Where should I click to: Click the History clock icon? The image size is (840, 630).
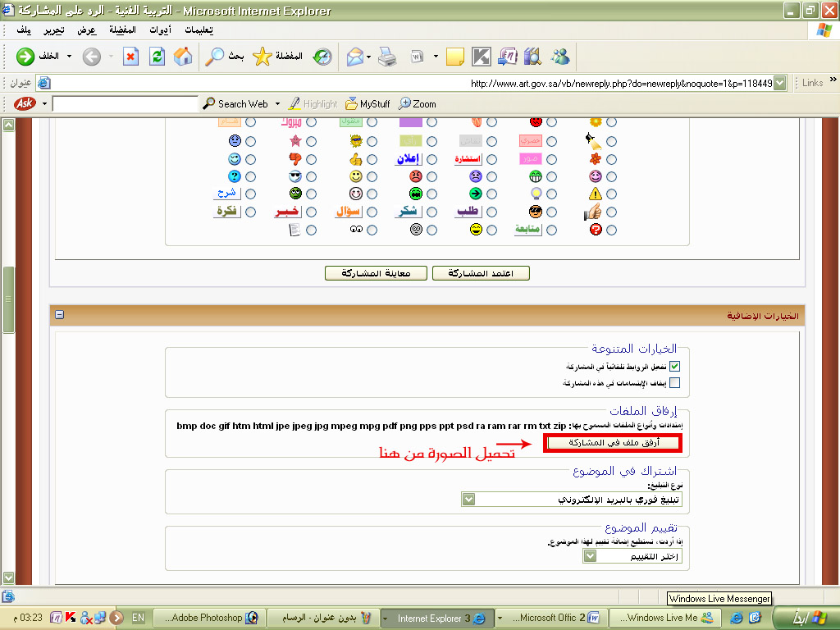pos(322,57)
